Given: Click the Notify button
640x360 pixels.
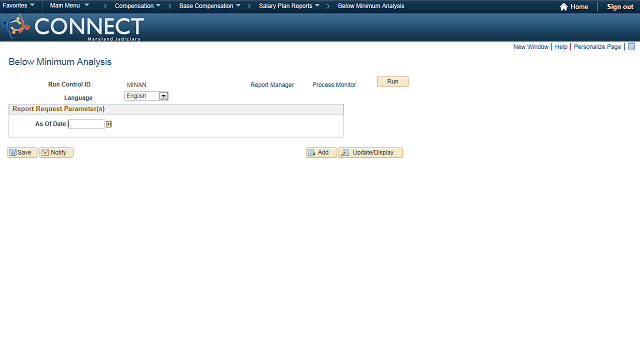Looking at the screenshot, I should click(56, 153).
